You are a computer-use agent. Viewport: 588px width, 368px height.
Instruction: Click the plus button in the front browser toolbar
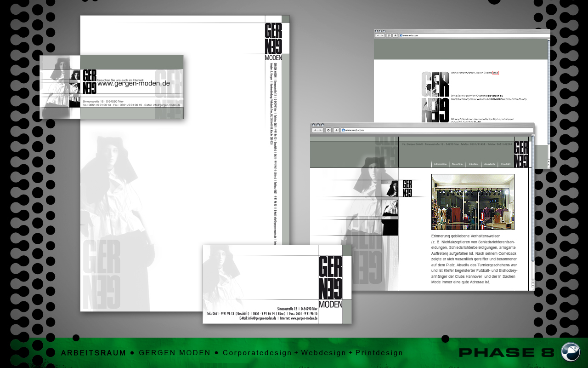pos(336,130)
